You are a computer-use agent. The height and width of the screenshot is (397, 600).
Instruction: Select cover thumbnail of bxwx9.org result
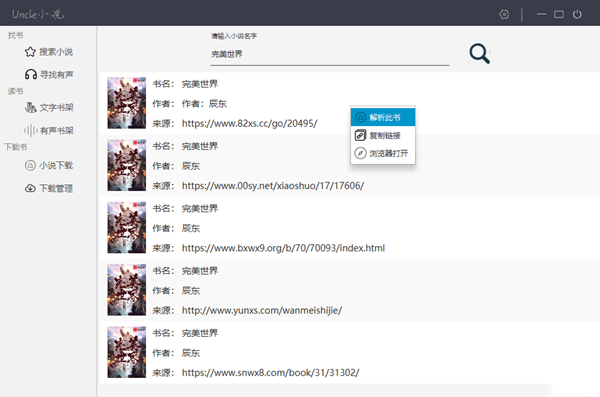(x=127, y=227)
